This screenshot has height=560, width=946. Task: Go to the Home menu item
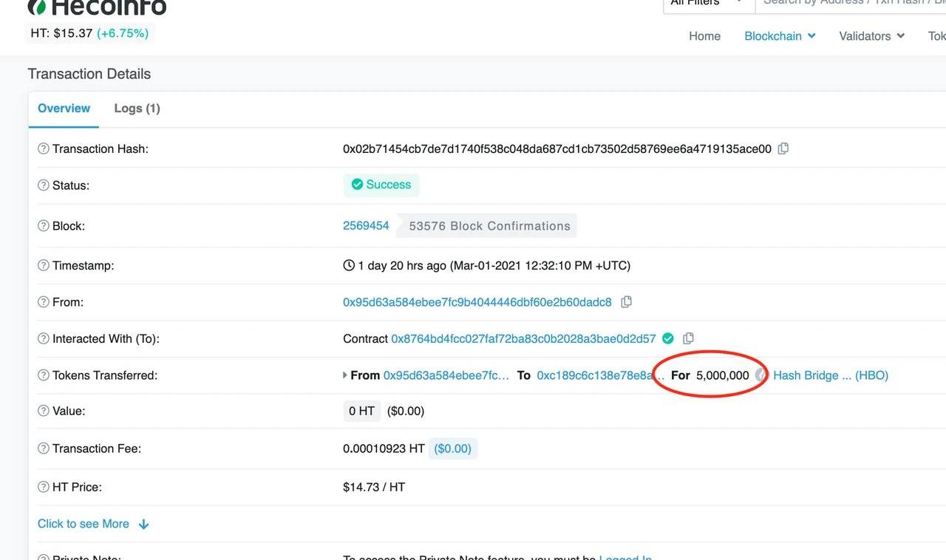point(704,36)
